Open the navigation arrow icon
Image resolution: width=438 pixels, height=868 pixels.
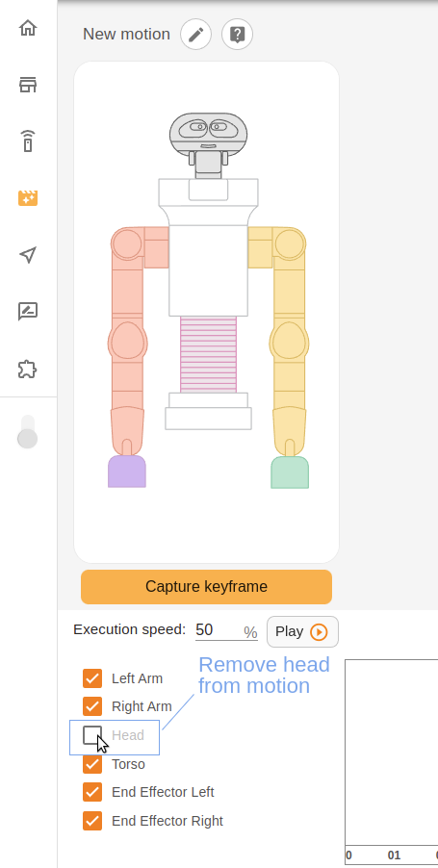(28, 255)
